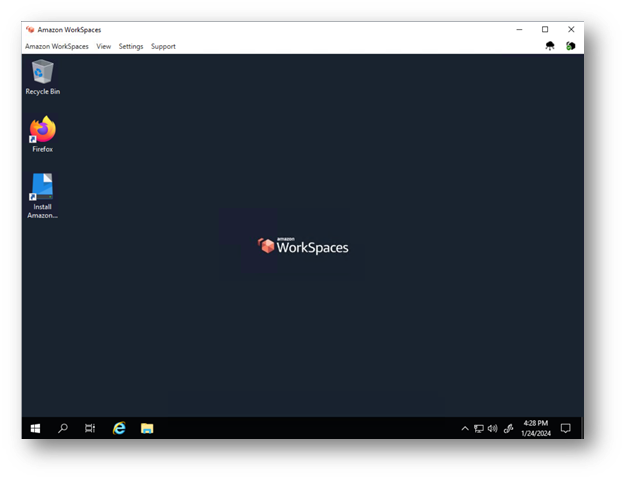This screenshot has width=626, height=481.
Task: Open the Support menu
Action: pos(163,46)
